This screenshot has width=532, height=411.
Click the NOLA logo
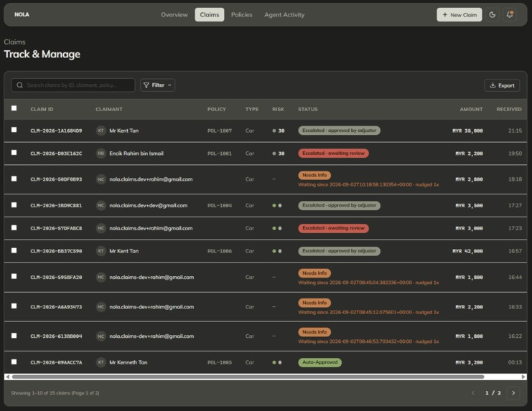pyautogui.click(x=22, y=14)
